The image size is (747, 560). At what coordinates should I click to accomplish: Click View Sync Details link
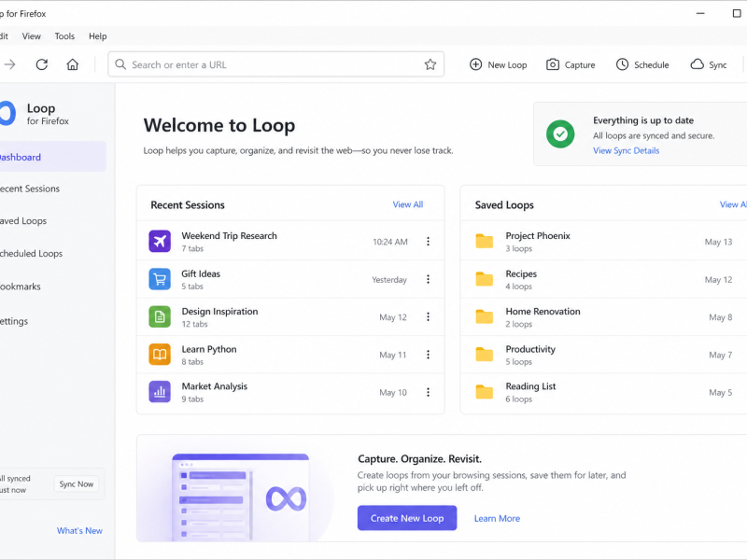click(x=626, y=150)
